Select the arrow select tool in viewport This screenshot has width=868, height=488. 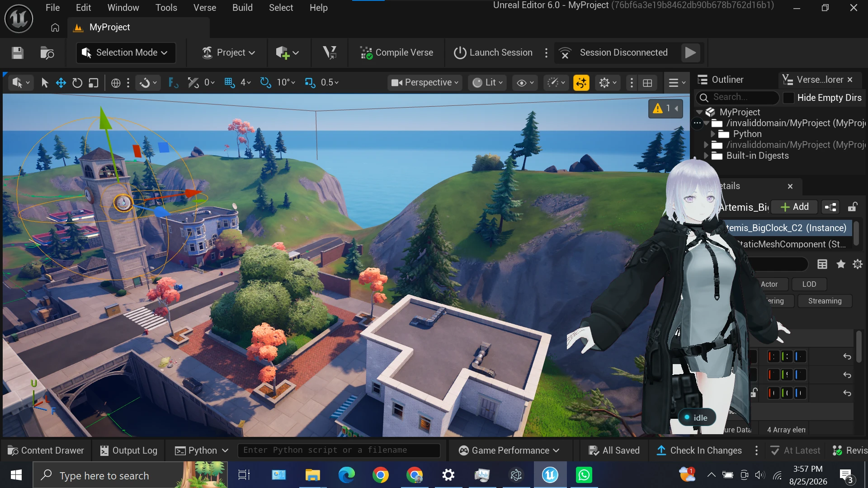click(44, 83)
